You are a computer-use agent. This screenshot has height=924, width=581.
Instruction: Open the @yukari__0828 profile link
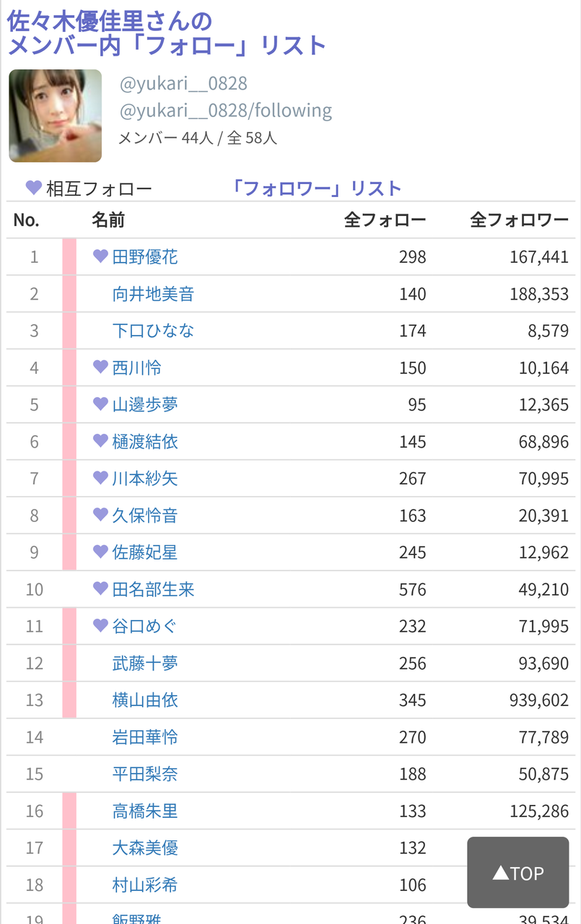pos(183,84)
